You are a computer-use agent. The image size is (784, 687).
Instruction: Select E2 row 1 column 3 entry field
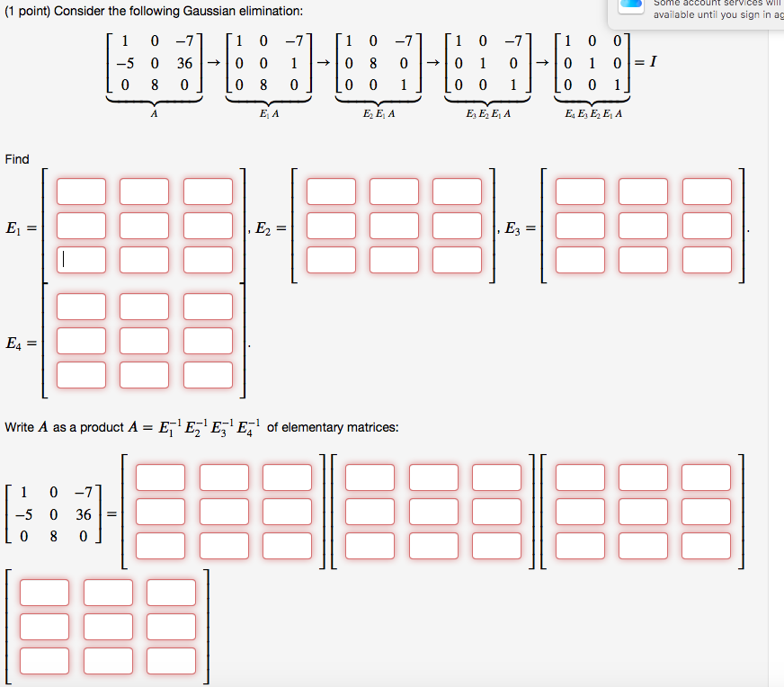click(457, 192)
